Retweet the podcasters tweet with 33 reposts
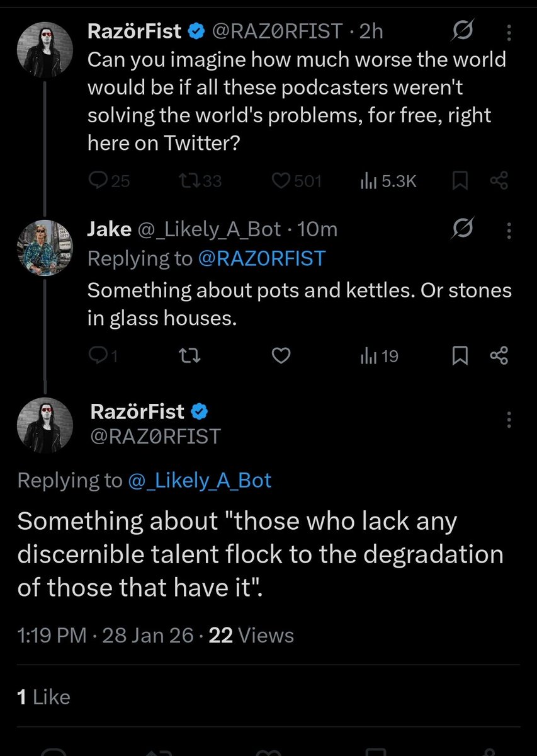Screen dimensions: 537x756 [200, 181]
